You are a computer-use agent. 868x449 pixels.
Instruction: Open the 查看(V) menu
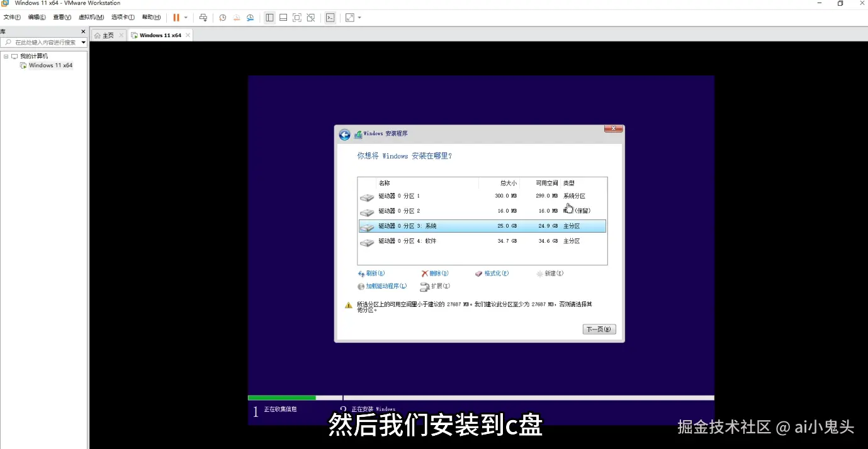[x=62, y=18]
